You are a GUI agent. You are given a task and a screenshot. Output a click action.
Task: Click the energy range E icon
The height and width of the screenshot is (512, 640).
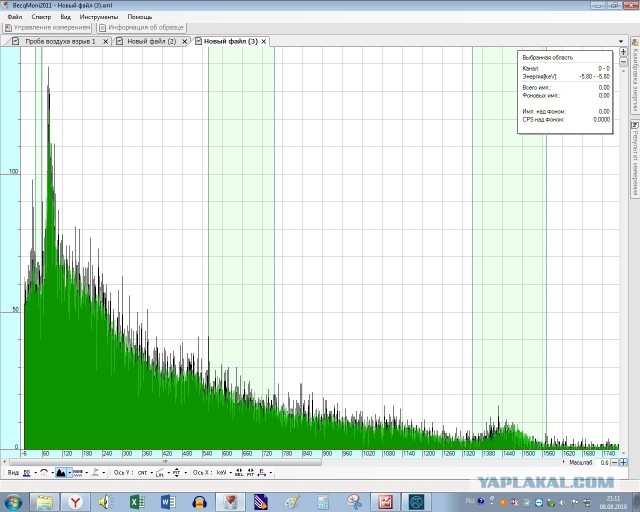point(262,473)
